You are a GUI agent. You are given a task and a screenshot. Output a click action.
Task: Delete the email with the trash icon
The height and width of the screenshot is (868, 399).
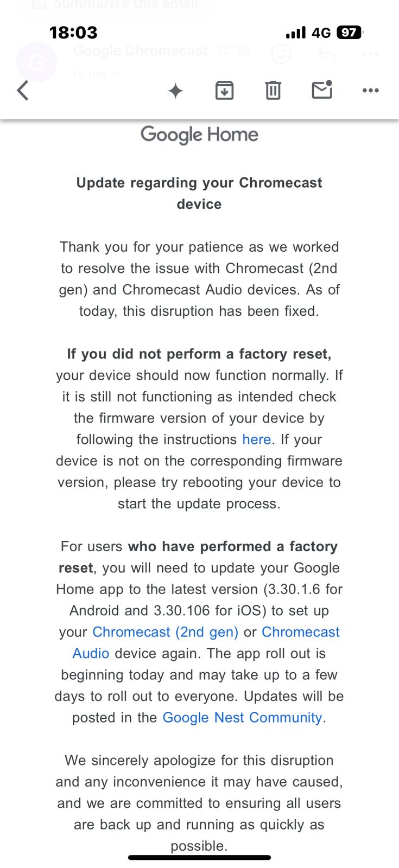pos(273,91)
